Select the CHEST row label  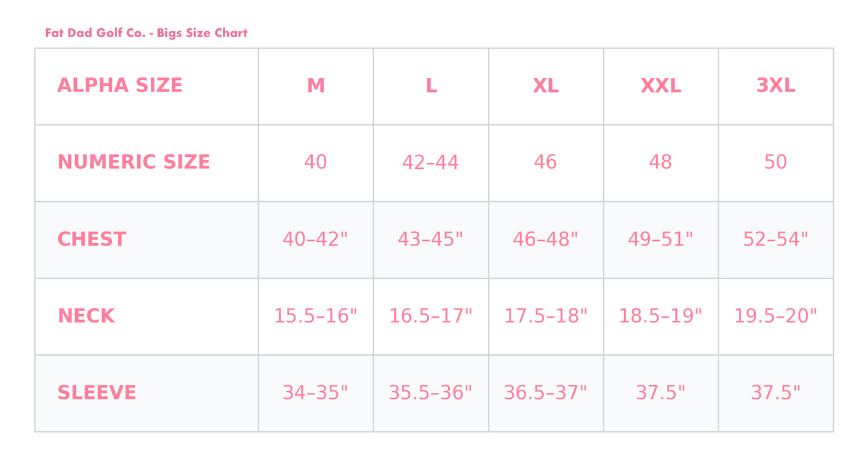[92, 240]
